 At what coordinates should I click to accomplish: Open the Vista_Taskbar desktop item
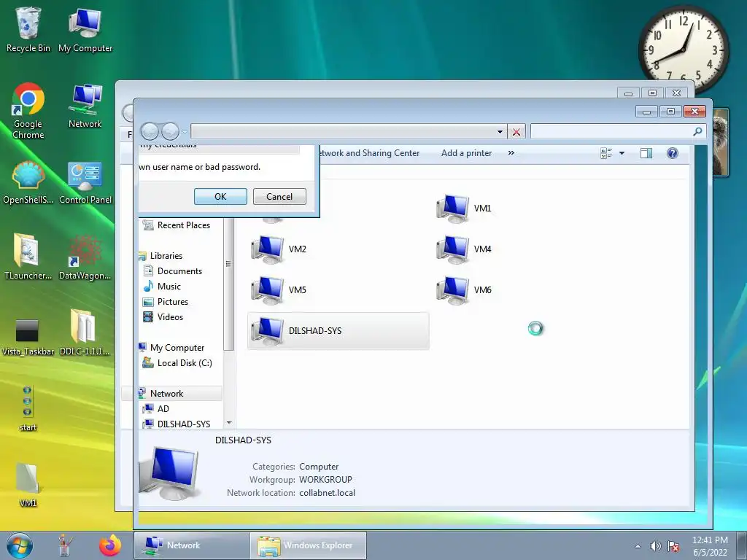coord(28,336)
